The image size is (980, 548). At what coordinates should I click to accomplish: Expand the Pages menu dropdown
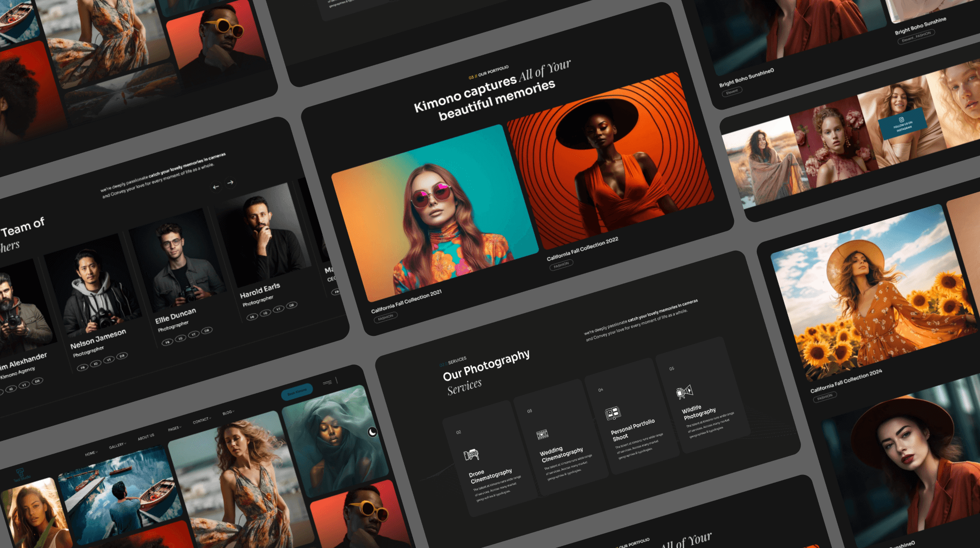pyautogui.click(x=174, y=429)
